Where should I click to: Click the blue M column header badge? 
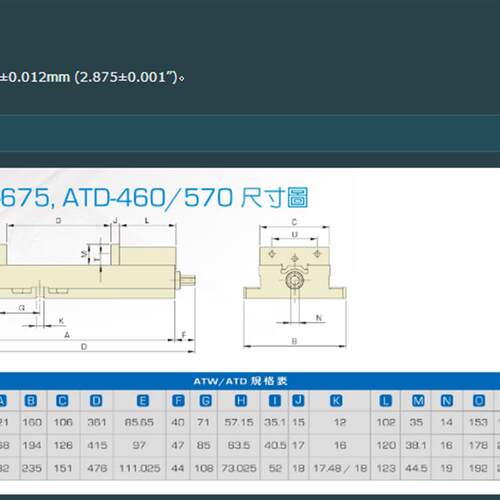[x=418, y=401]
